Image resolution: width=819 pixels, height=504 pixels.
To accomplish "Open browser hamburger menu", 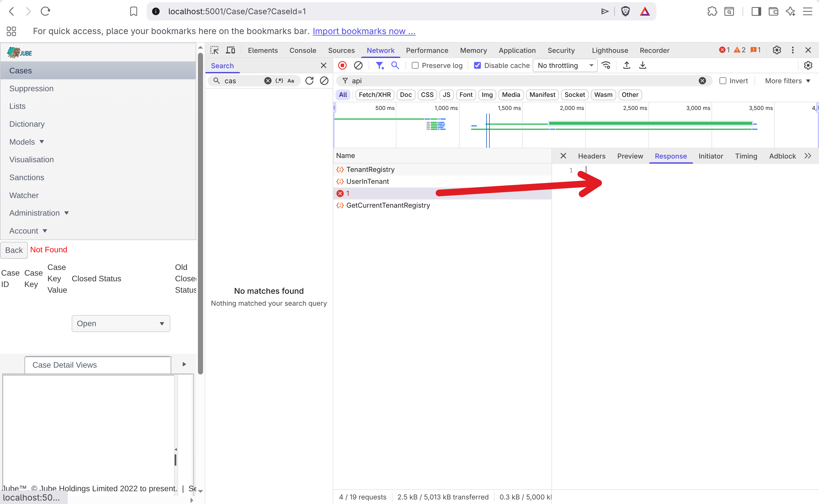I will pos(807,11).
